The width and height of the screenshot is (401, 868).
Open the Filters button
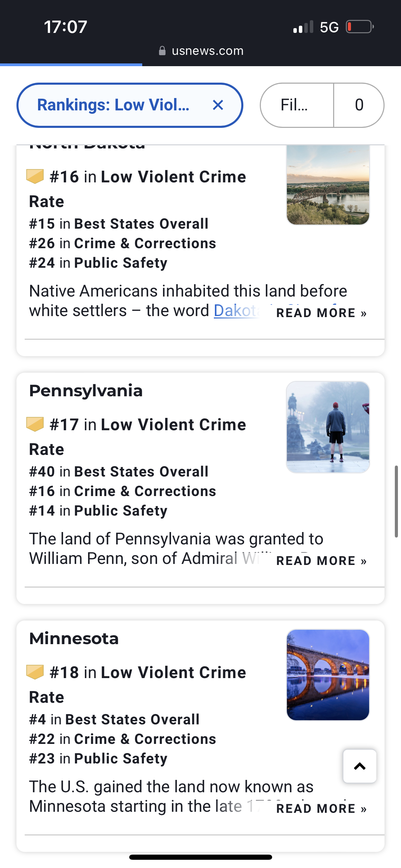tap(297, 105)
